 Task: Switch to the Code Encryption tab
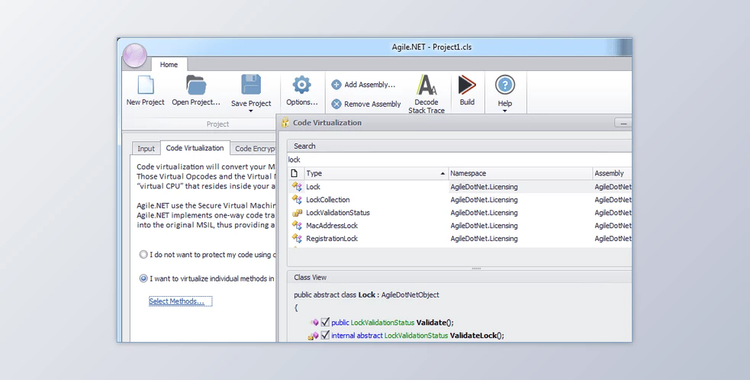pos(254,148)
